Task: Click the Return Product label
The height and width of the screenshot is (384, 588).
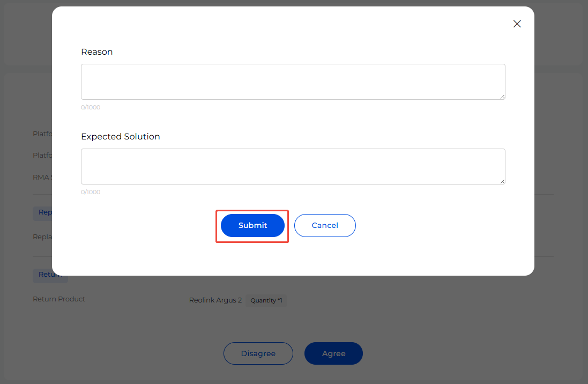Action: tap(59, 299)
